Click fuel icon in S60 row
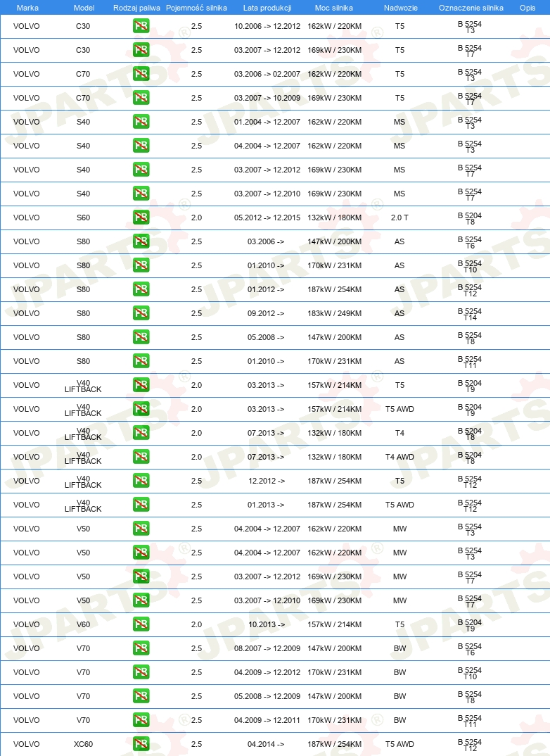Image resolution: width=550 pixels, height=756 pixels. (x=141, y=218)
